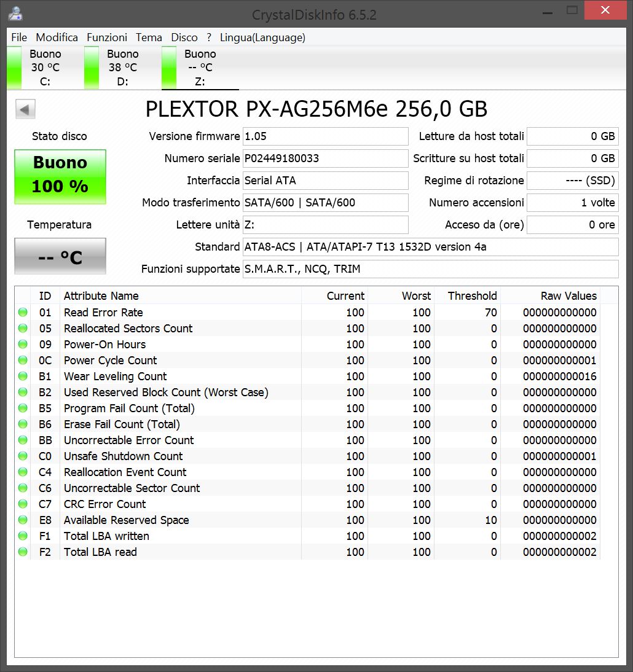This screenshot has width=633, height=672.
Task: Click the Lettere unità field Z:
Action: (x=326, y=225)
